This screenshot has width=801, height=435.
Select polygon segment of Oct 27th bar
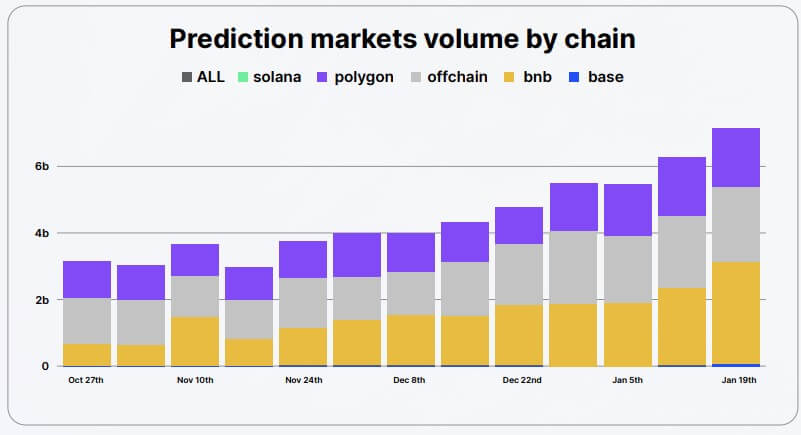click(x=87, y=279)
